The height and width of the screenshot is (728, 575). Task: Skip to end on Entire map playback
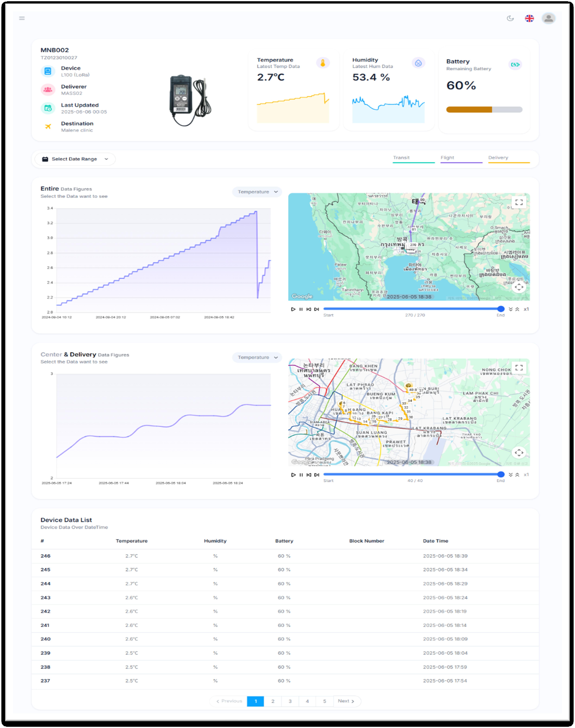(316, 309)
